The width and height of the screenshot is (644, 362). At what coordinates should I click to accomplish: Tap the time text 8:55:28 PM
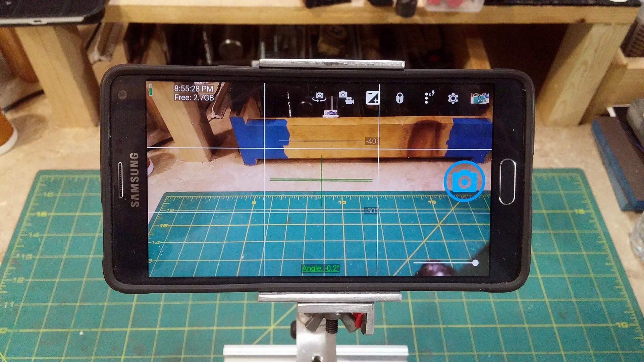(x=194, y=88)
